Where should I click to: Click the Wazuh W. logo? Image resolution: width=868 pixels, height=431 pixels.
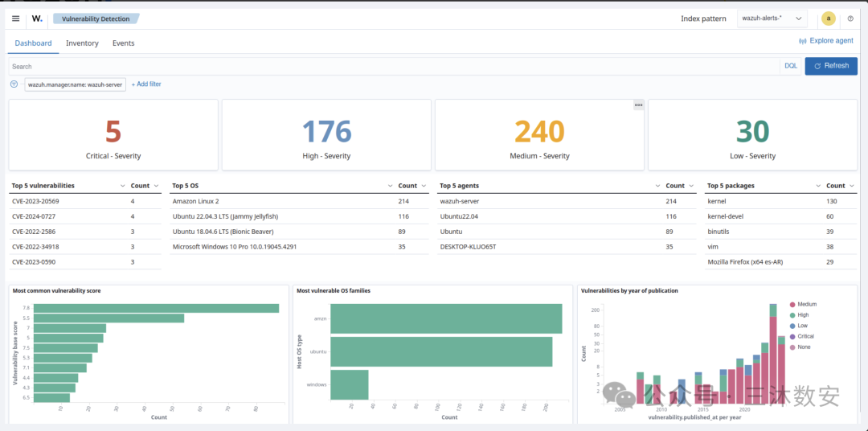(37, 18)
